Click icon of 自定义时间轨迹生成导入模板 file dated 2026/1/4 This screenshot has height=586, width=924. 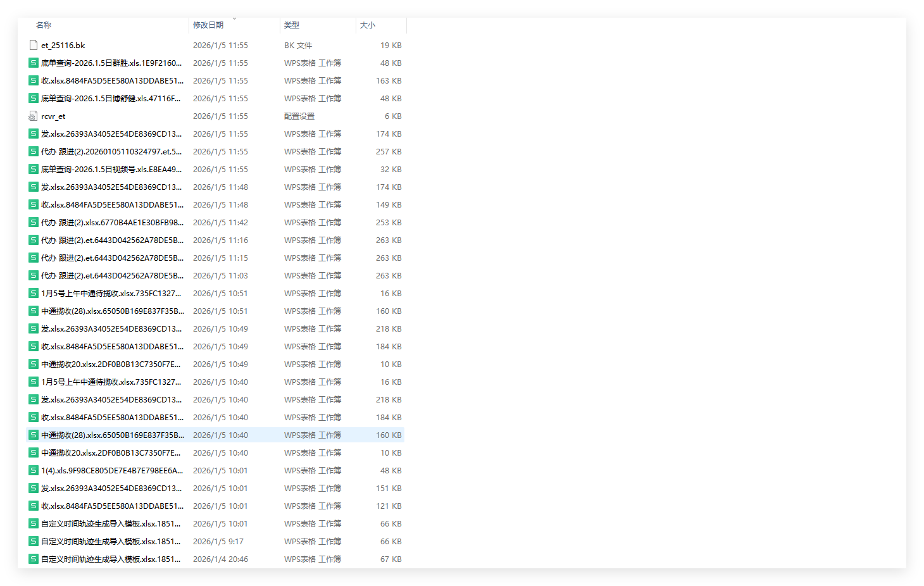tap(34, 559)
